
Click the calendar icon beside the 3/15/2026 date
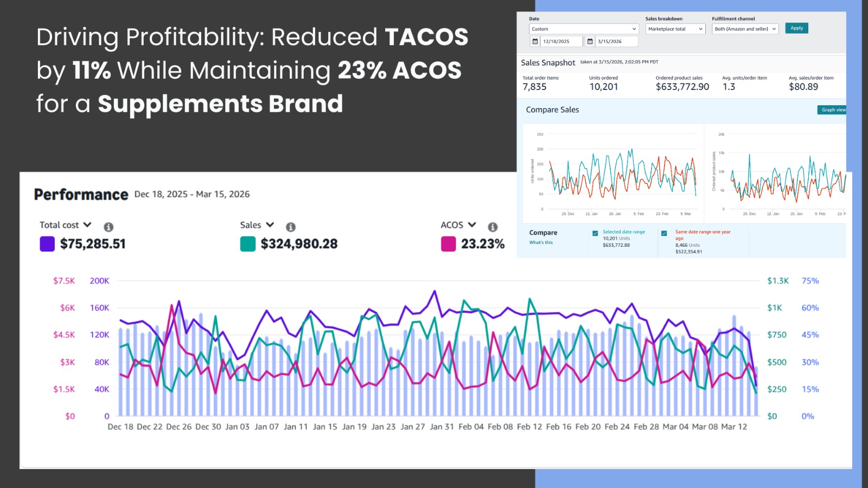590,42
